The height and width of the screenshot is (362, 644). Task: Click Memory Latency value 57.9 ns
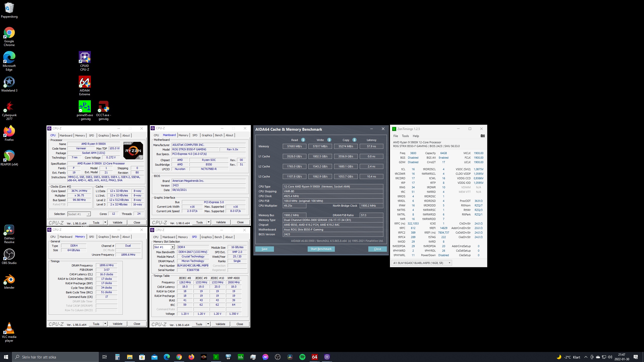371,146
